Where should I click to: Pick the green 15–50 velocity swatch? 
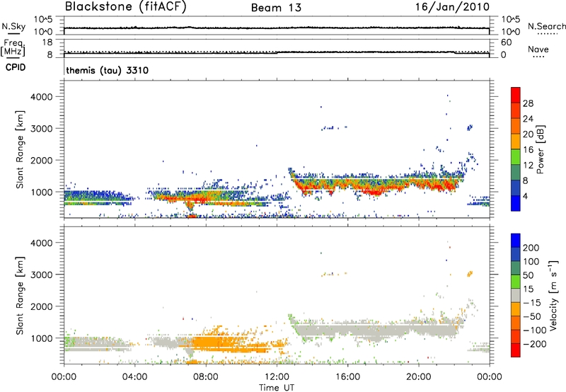[x=516, y=282]
